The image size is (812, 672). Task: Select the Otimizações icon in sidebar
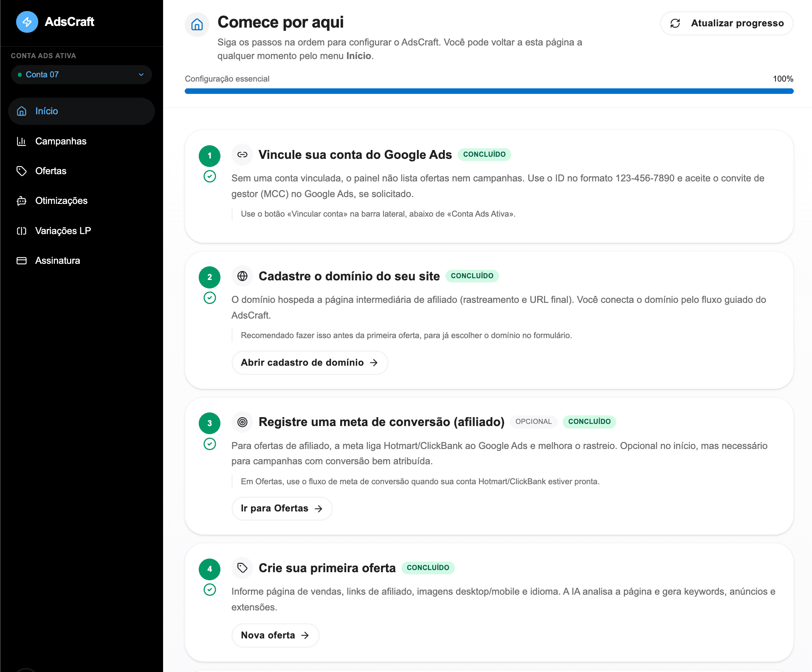click(x=22, y=200)
